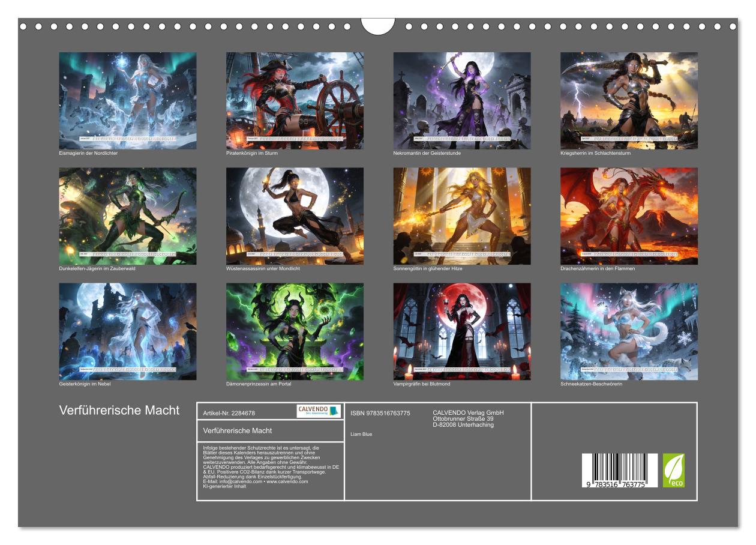The height and width of the screenshot is (545, 756).
Task: Click the author name Liam Blue
Action: pyautogui.click(x=361, y=434)
